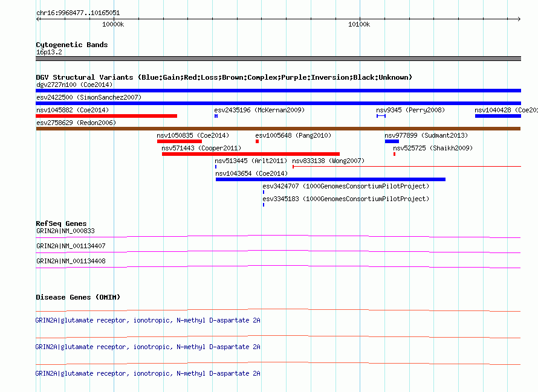Select the esv2422500 (SimonSanchez2007) variant label
Image resolution: width=538 pixels, height=392 pixels.
89,97
